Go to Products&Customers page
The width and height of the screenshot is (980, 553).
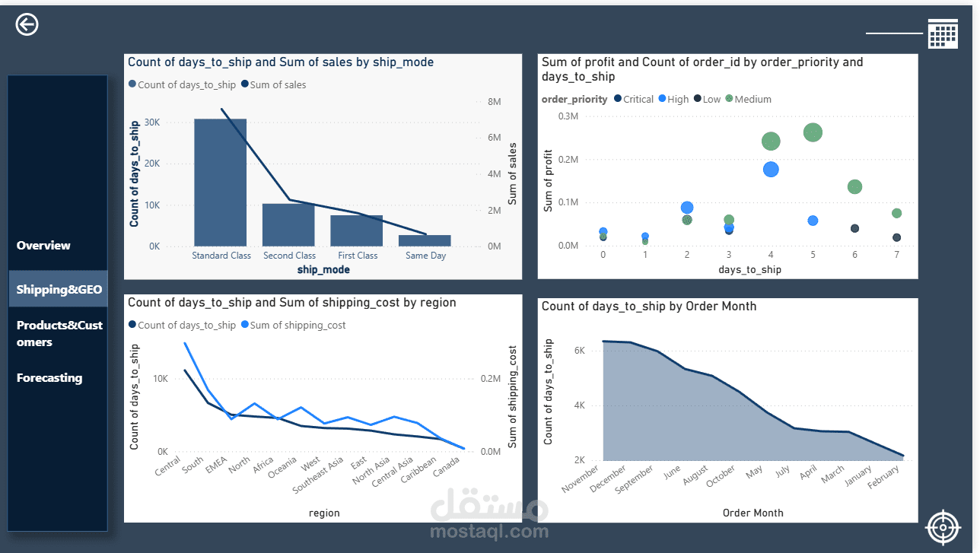click(x=59, y=333)
